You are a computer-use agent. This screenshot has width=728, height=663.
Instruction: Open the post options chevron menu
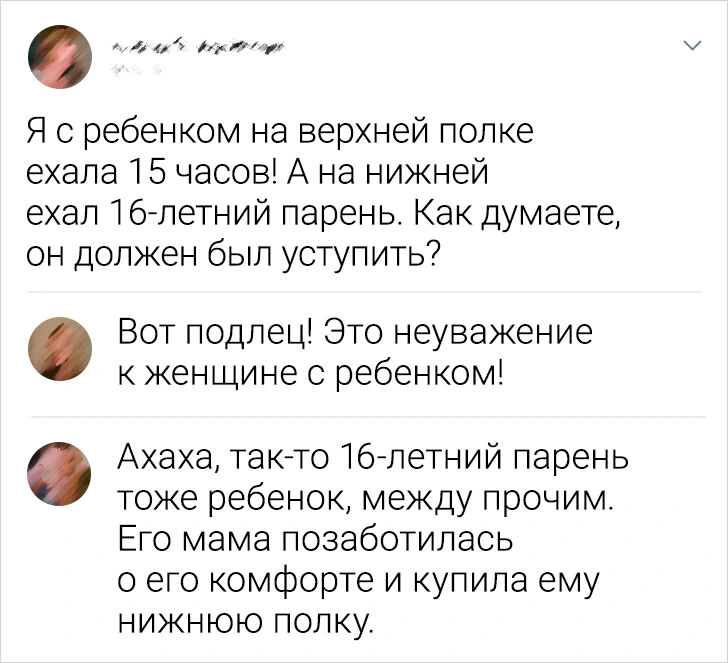click(x=693, y=46)
